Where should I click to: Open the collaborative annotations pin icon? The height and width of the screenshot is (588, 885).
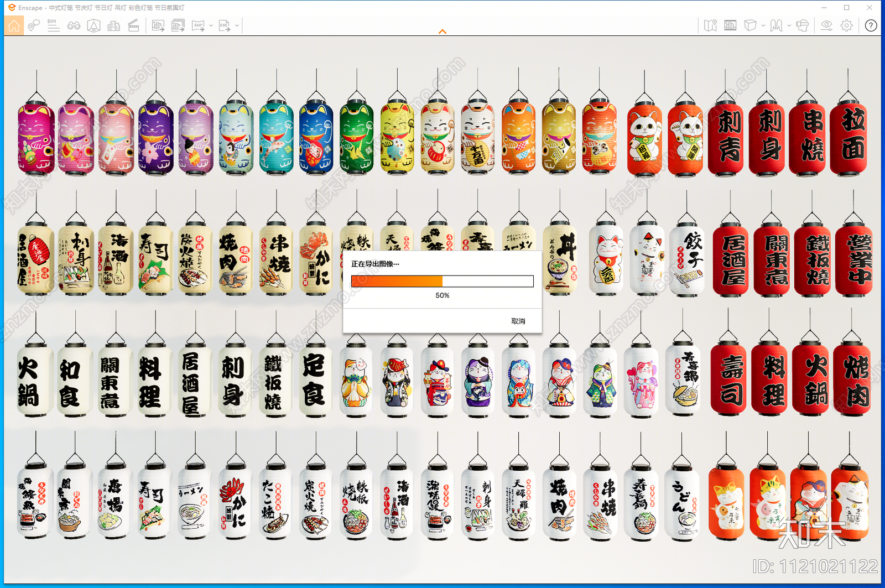point(34,25)
